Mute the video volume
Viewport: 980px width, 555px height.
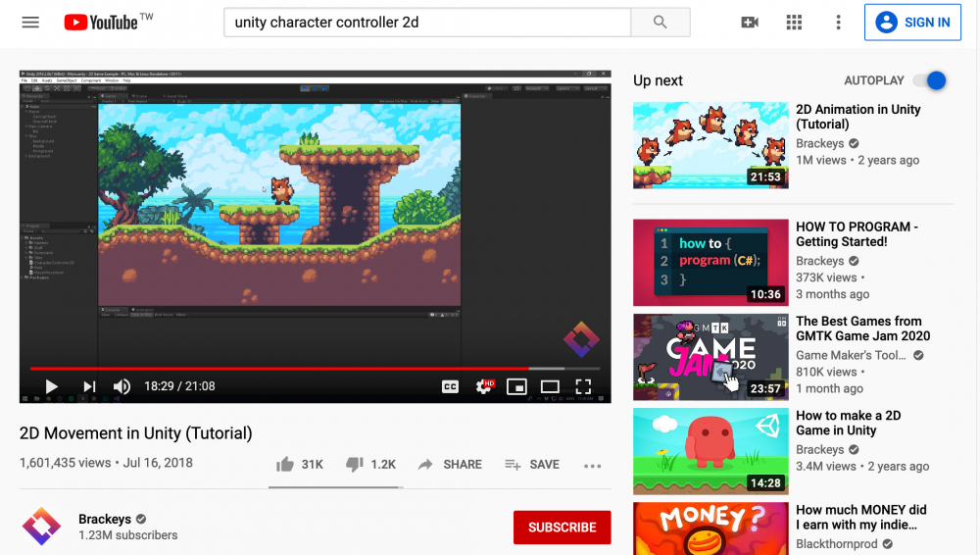[x=122, y=386]
